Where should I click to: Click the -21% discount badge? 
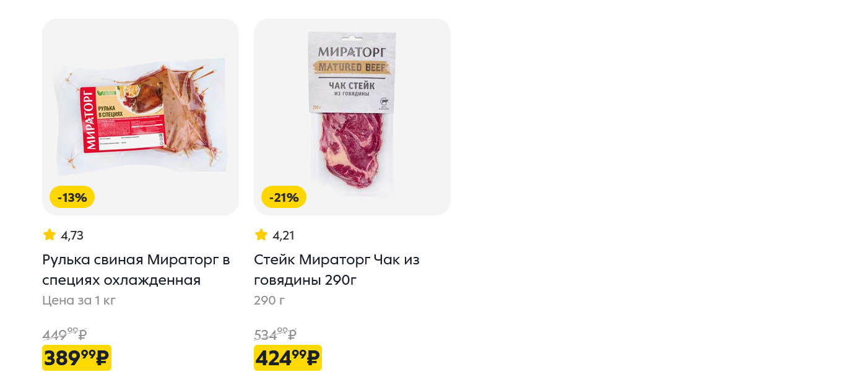point(284,197)
